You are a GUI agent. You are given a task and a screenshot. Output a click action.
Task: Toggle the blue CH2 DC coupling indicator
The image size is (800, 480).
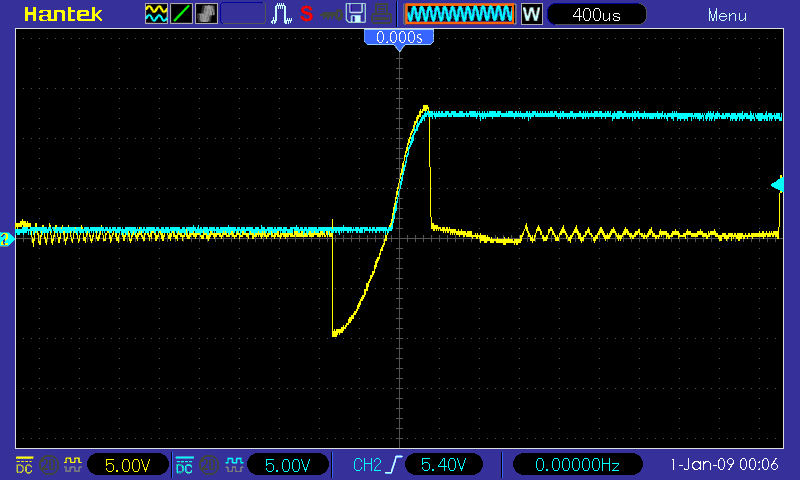pos(184,465)
